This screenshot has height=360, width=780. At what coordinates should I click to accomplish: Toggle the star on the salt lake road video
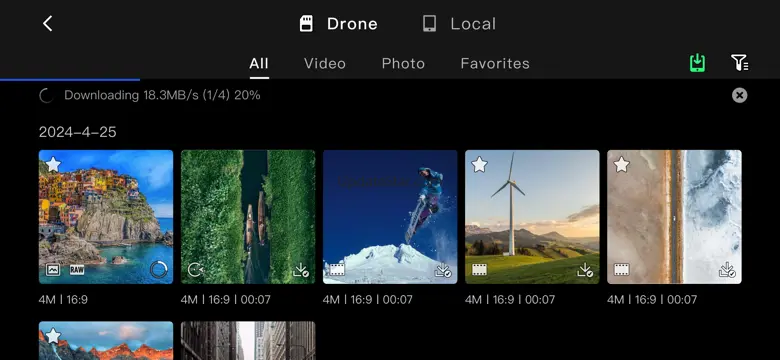[621, 164]
